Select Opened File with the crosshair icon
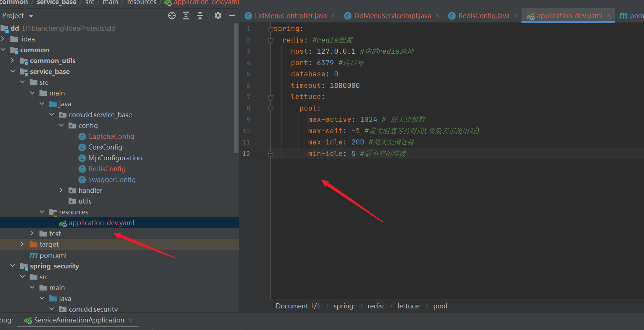 click(172, 15)
